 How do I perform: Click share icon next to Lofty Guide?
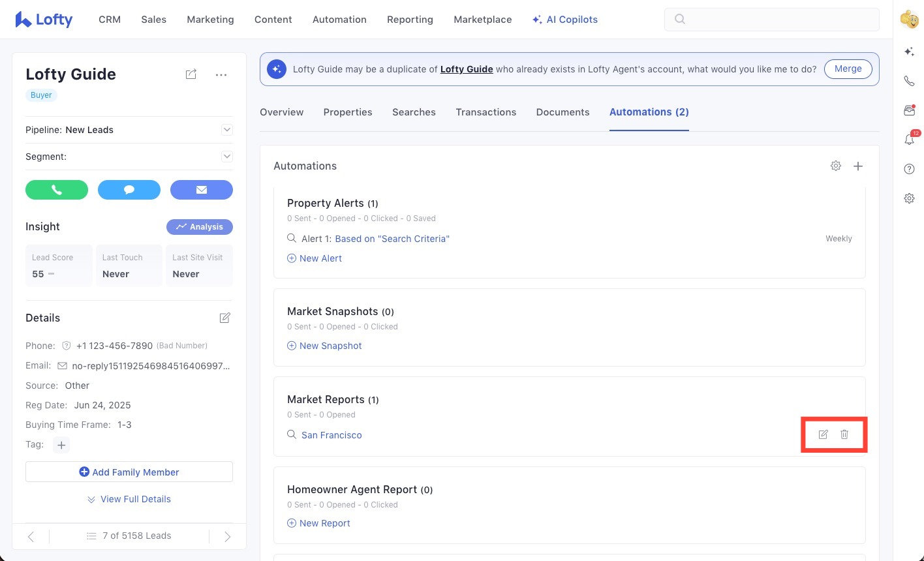191,74
